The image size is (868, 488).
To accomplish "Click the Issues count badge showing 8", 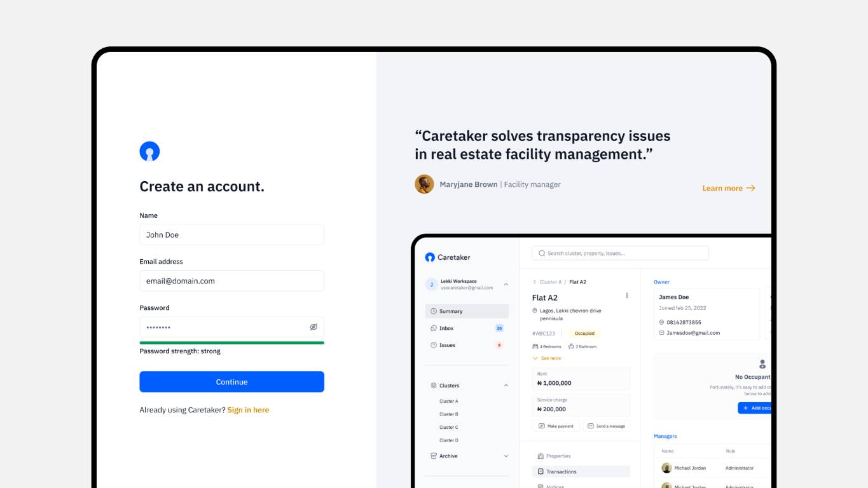I will [499, 345].
